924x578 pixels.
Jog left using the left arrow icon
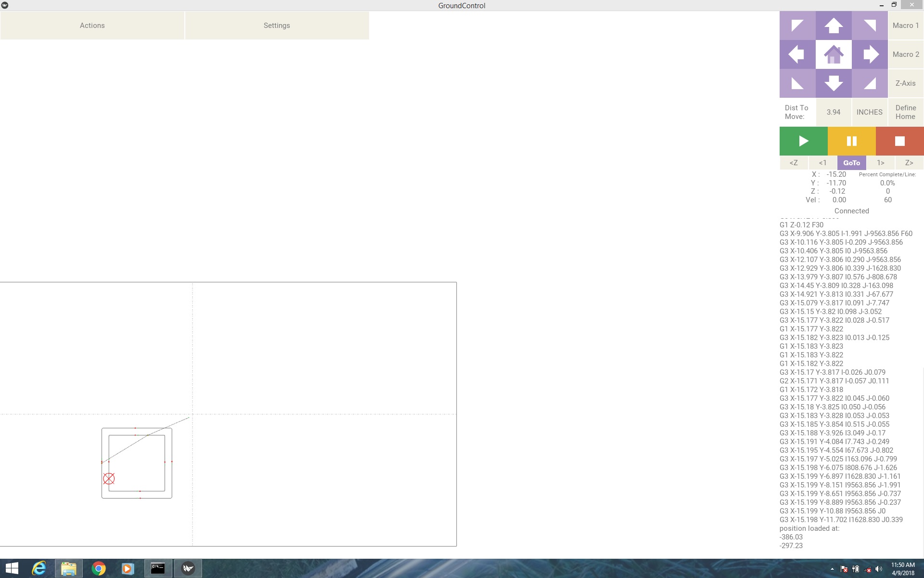[x=797, y=54]
